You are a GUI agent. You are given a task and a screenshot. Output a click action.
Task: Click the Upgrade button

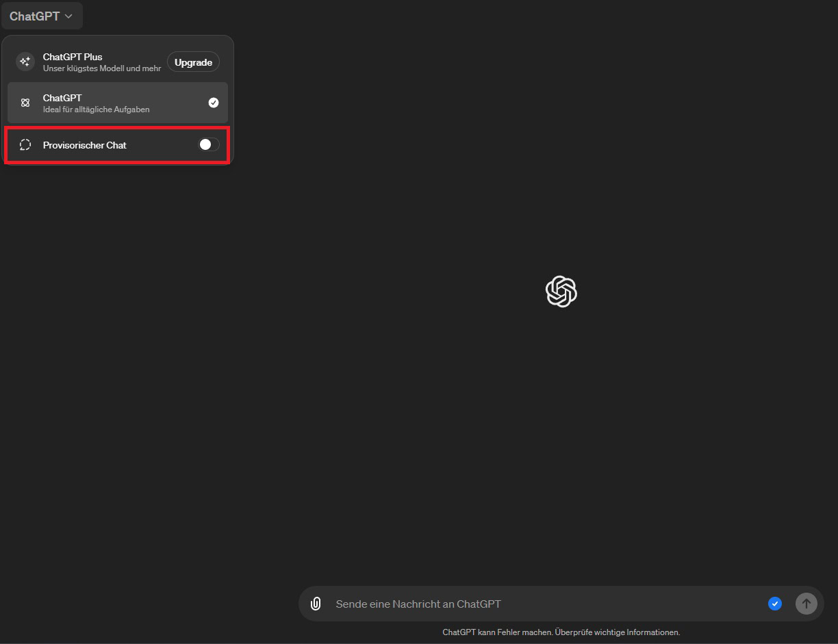pos(193,62)
